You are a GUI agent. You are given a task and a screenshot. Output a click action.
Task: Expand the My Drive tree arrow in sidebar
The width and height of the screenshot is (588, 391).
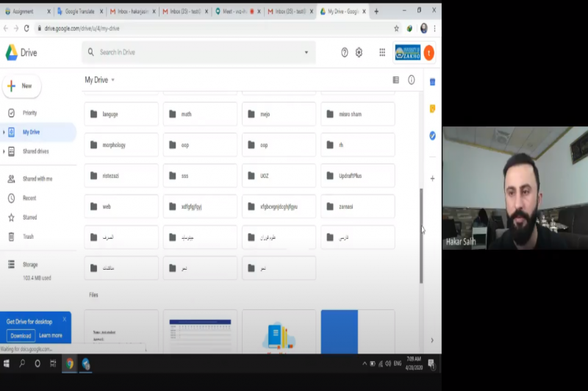(x=4, y=132)
